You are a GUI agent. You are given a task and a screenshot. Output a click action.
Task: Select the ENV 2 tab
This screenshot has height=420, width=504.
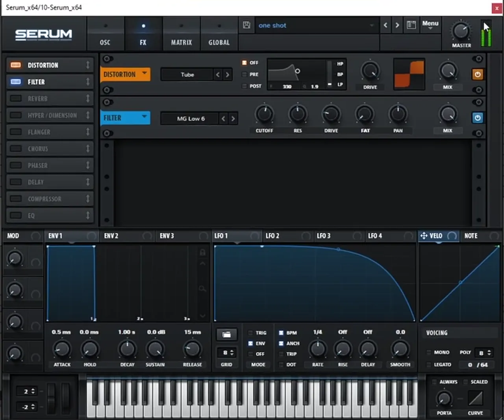point(127,236)
